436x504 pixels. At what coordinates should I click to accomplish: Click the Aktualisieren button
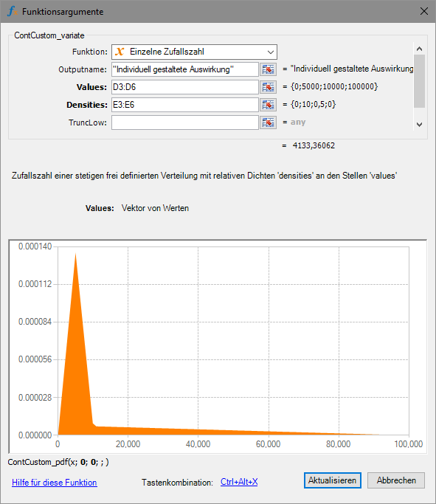pyautogui.click(x=333, y=480)
